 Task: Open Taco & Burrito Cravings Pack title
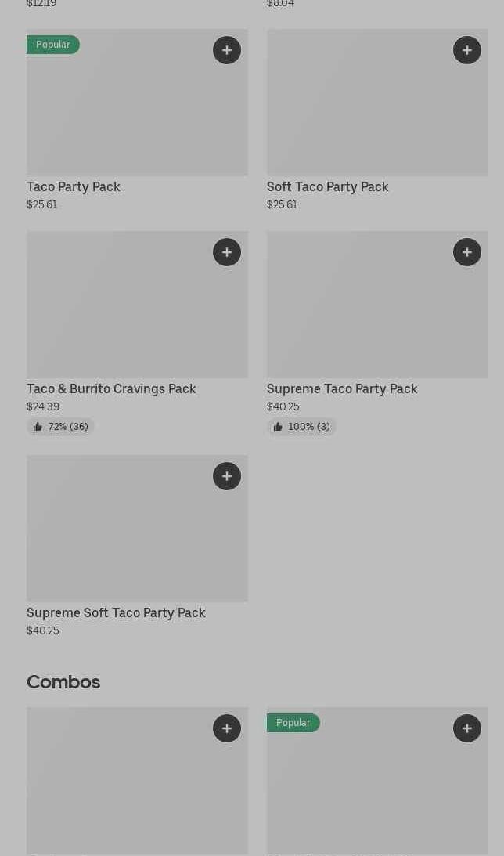111,388
